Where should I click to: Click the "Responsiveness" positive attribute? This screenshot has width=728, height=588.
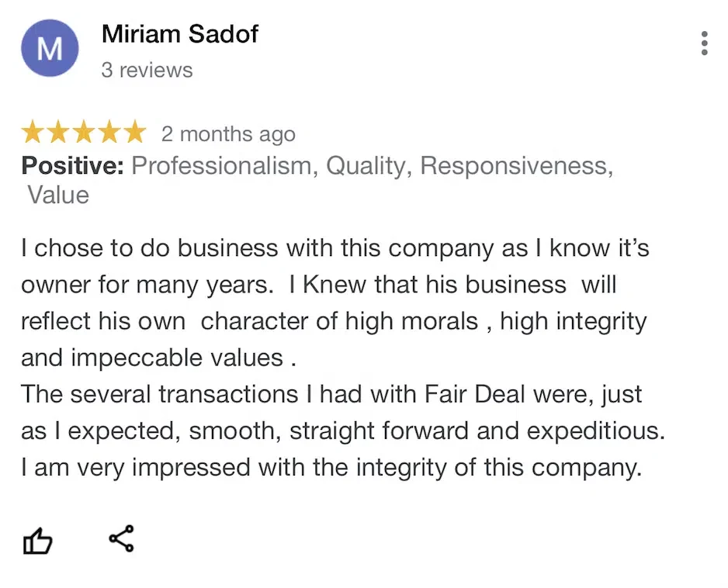tap(516, 166)
